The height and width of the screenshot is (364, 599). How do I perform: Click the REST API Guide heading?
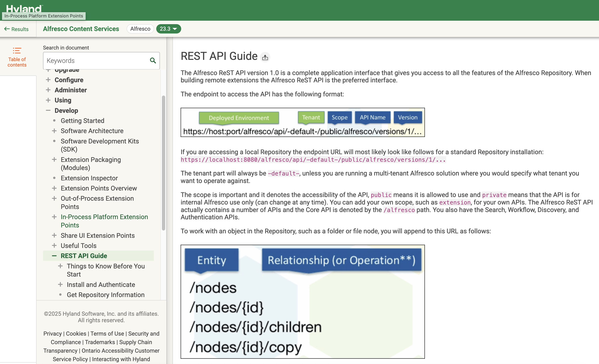pyautogui.click(x=219, y=56)
